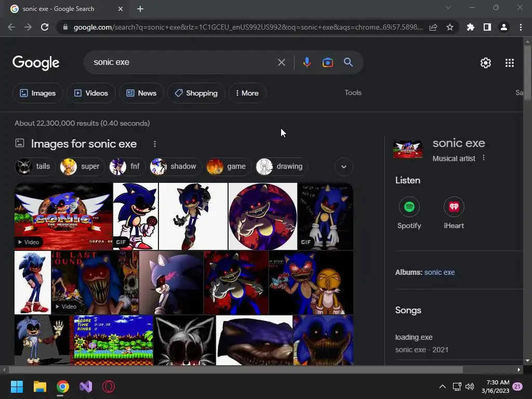Filter images by drawing chip
This screenshot has width=532, height=399.
click(282, 167)
